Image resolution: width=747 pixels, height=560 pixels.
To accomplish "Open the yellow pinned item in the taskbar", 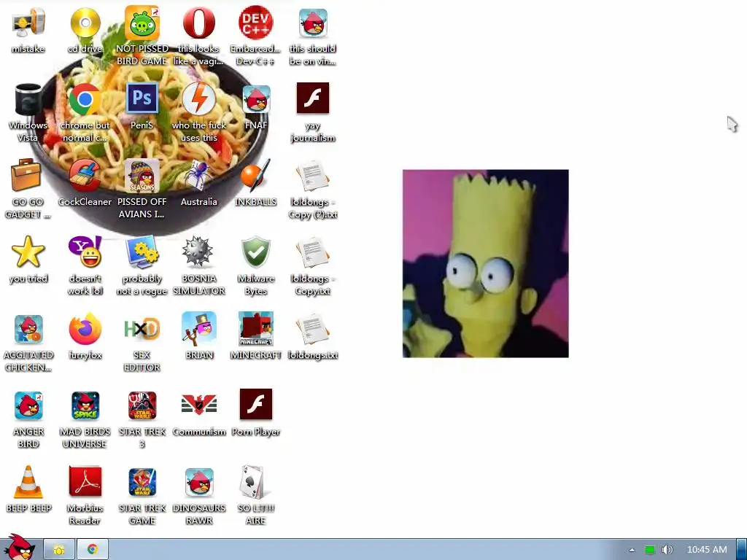I will tap(59, 550).
